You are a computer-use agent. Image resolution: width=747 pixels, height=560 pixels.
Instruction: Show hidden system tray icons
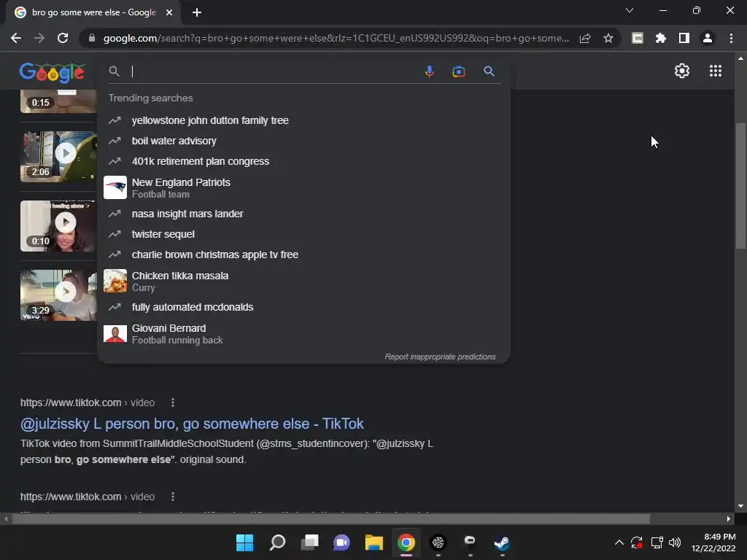tap(619, 542)
